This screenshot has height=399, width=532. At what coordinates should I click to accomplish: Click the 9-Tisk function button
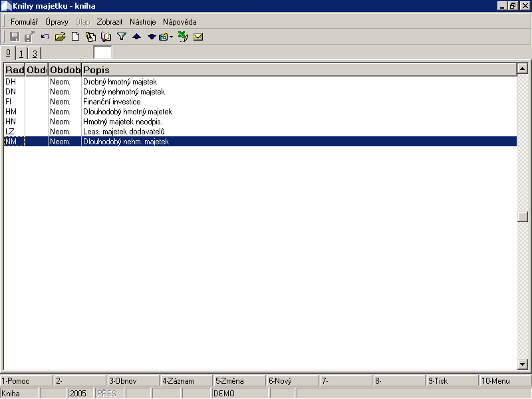[452, 380]
